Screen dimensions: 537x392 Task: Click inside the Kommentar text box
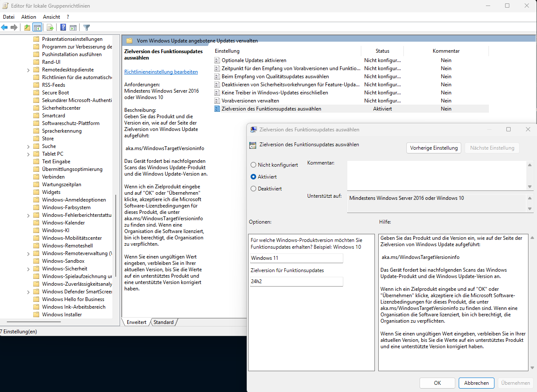[x=437, y=176]
